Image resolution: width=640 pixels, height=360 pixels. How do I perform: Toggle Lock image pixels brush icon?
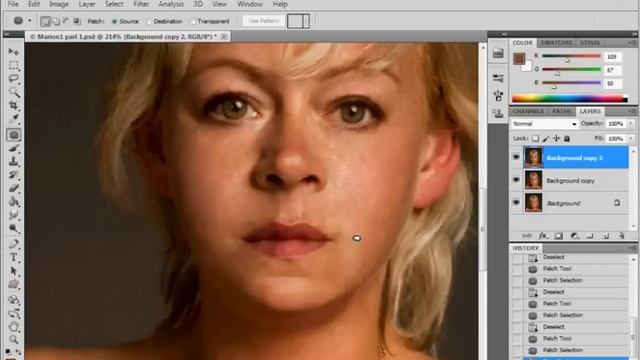click(x=546, y=139)
